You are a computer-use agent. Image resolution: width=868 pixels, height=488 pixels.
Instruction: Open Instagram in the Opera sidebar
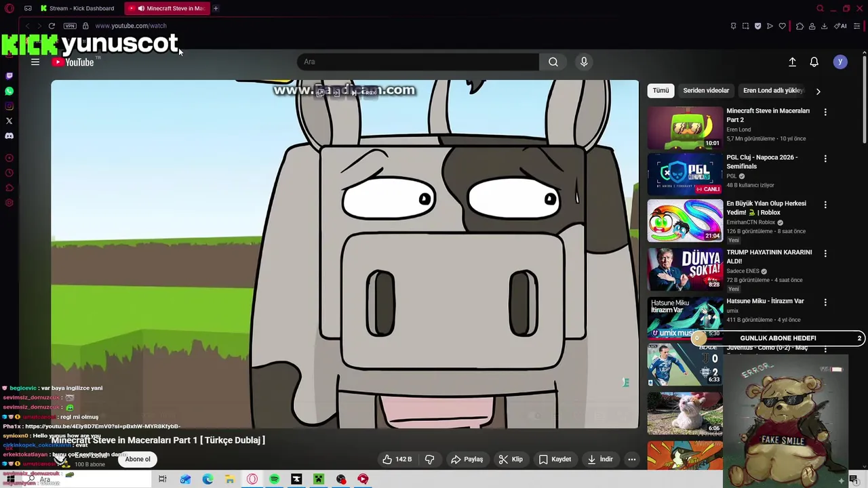pyautogui.click(x=9, y=106)
